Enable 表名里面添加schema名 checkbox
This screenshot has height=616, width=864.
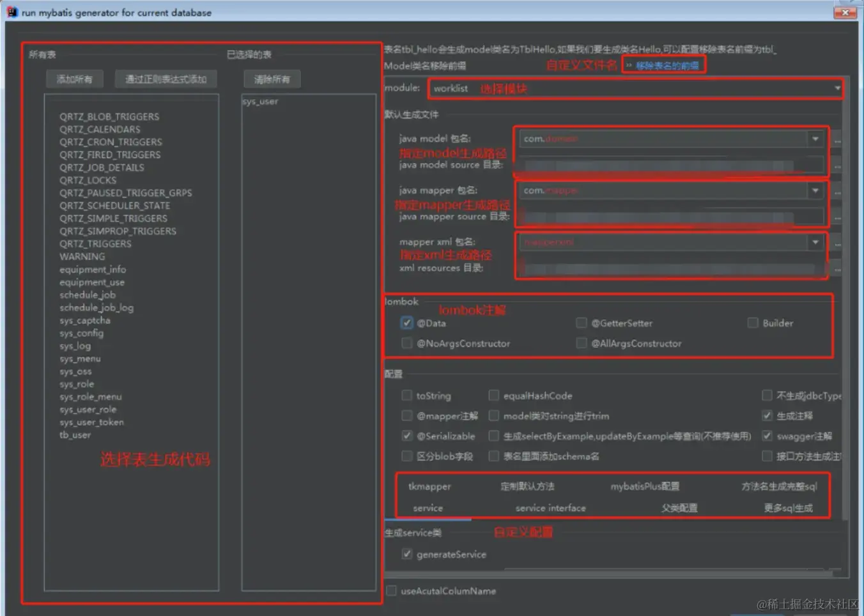pos(493,456)
